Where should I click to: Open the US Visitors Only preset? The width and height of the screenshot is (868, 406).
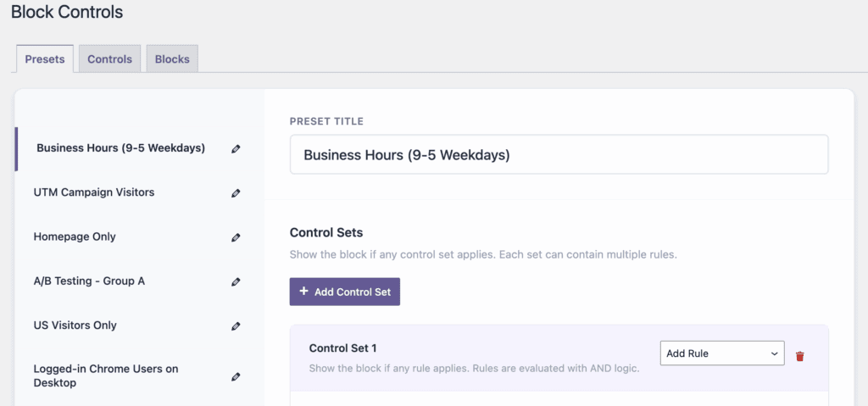[x=75, y=325]
